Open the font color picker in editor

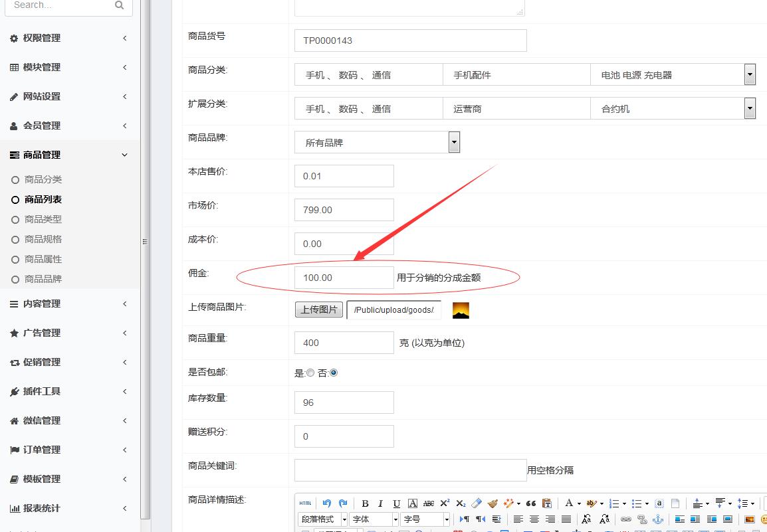tap(570, 503)
